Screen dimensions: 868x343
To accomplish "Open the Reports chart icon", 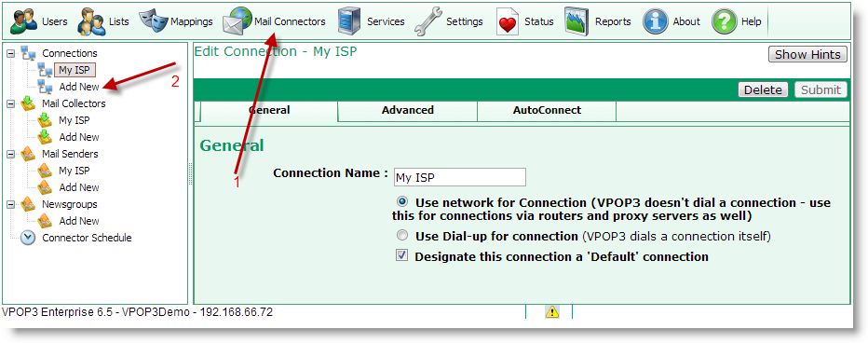I will point(576,21).
